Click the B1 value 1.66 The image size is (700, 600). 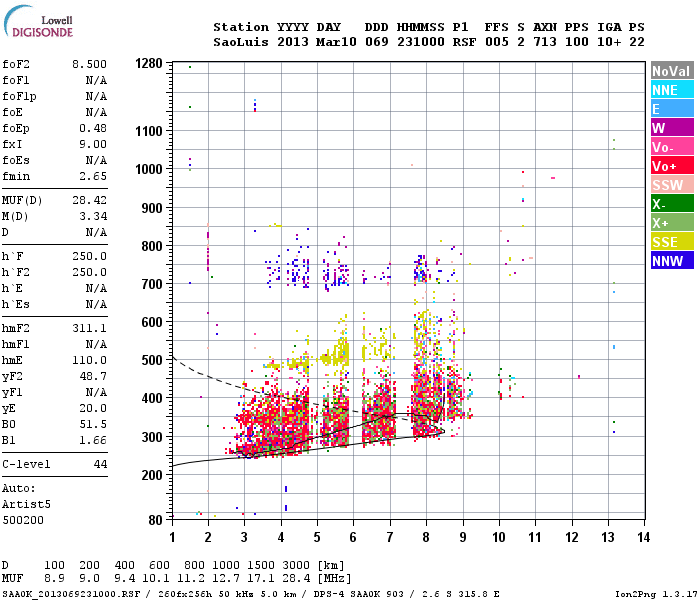click(x=93, y=441)
